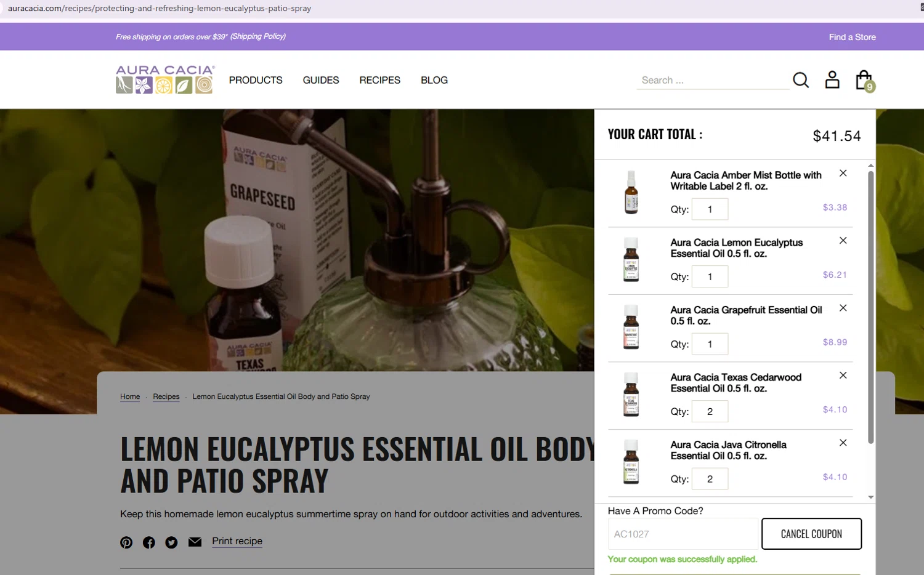924x575 pixels.
Task: Edit quantity for Texas Cedarwood oil
Action: point(710,411)
